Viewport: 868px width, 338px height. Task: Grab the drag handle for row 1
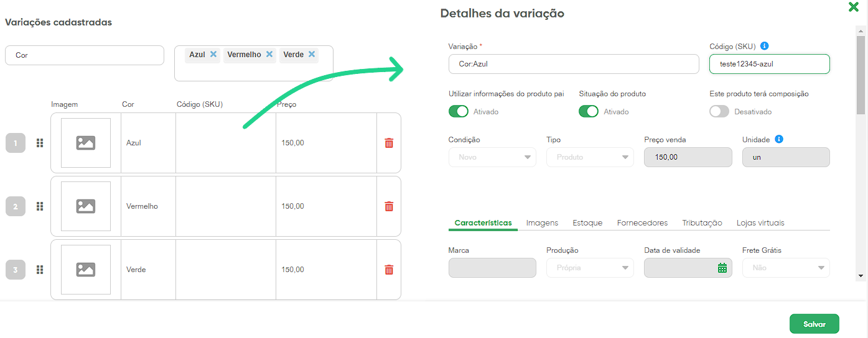click(x=40, y=143)
